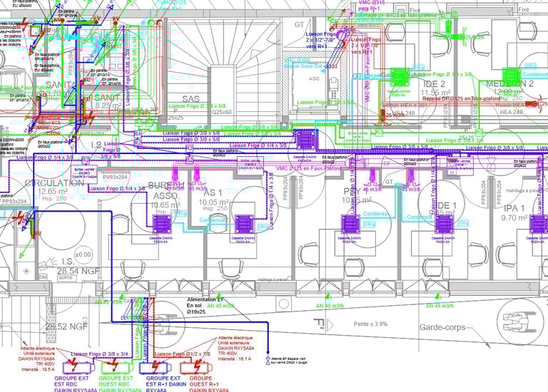Viewport: 548px width, 392px height.
Task: Select the blue GROUPE EXT EST R+1 outdoor unit
Action: point(155,368)
